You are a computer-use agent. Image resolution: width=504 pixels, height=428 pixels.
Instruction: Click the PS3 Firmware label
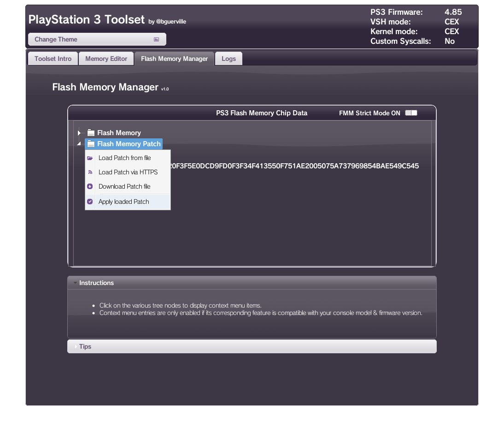click(397, 12)
